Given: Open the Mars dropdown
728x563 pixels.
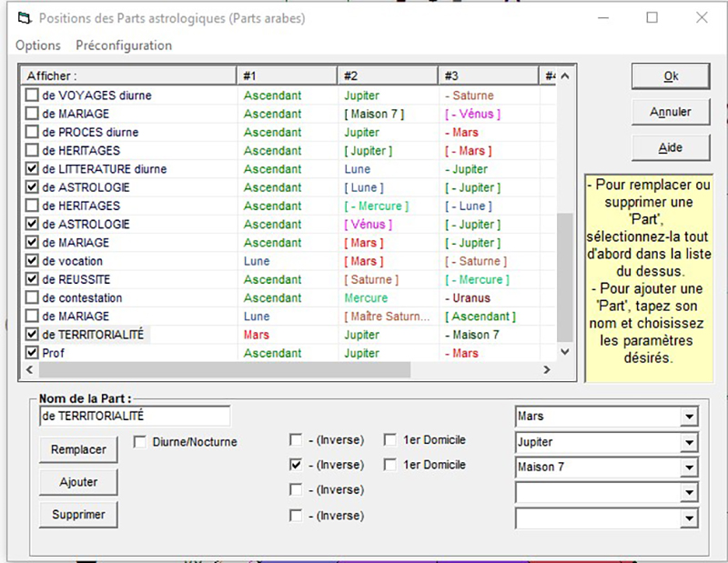Looking at the screenshot, I should tap(689, 417).
